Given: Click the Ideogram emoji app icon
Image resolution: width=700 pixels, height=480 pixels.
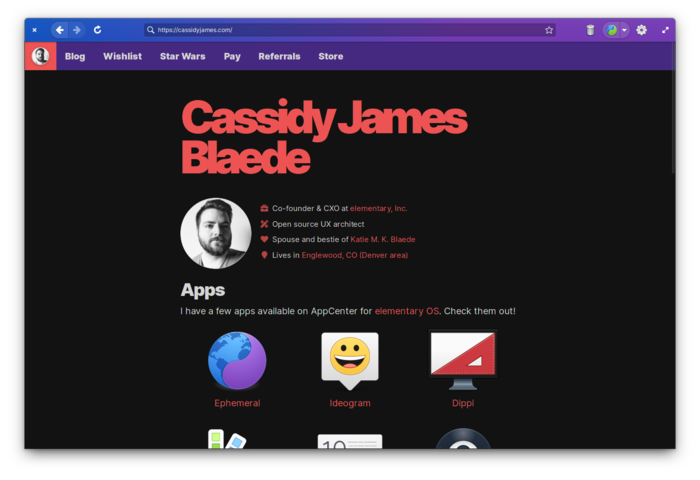Looking at the screenshot, I should pyautogui.click(x=350, y=361).
